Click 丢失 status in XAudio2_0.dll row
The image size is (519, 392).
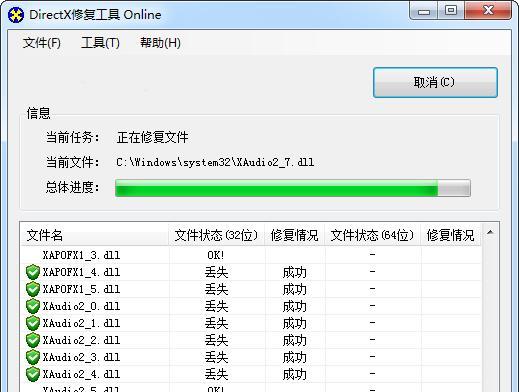(216, 306)
